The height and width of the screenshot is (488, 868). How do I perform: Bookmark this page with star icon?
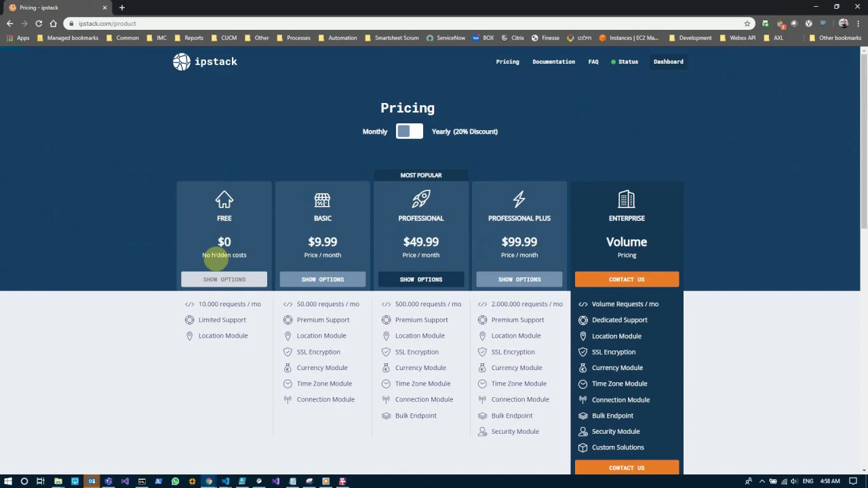747,23
